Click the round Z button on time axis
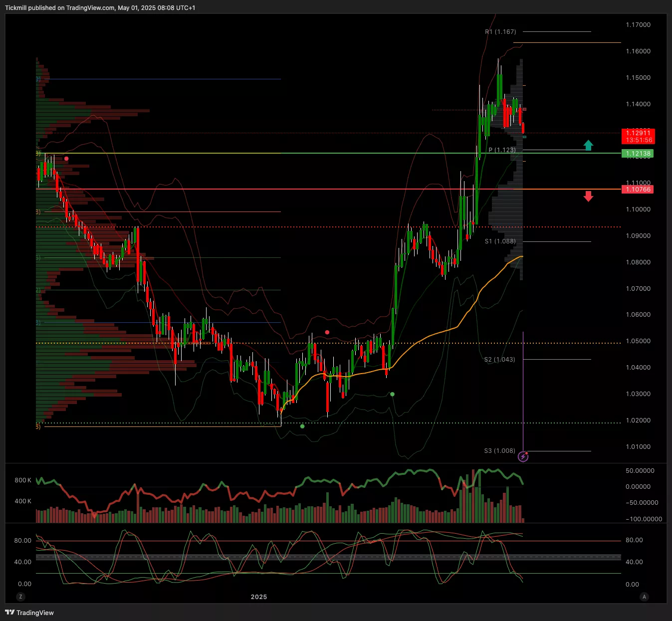Viewport: 672px width, 621px height. click(20, 597)
